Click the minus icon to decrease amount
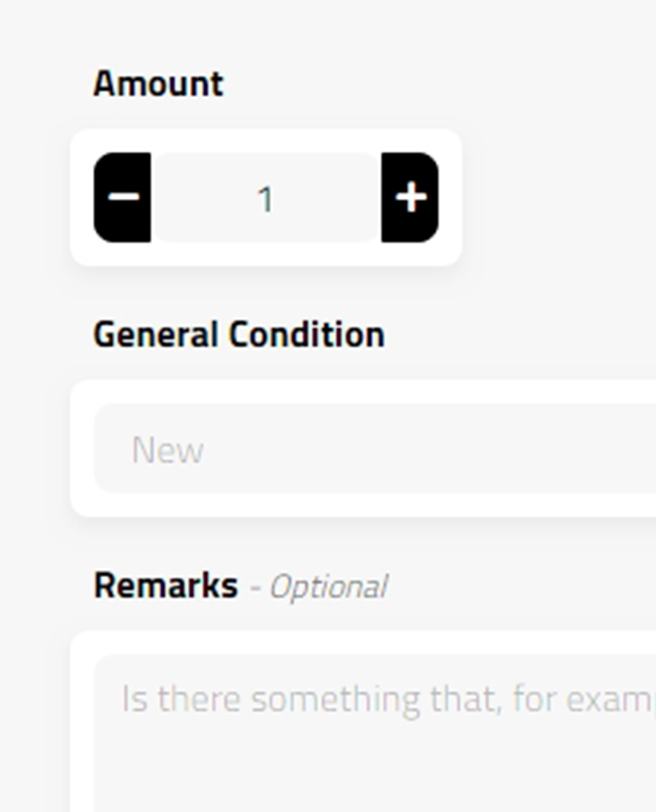656x812 pixels. pyautogui.click(x=123, y=198)
